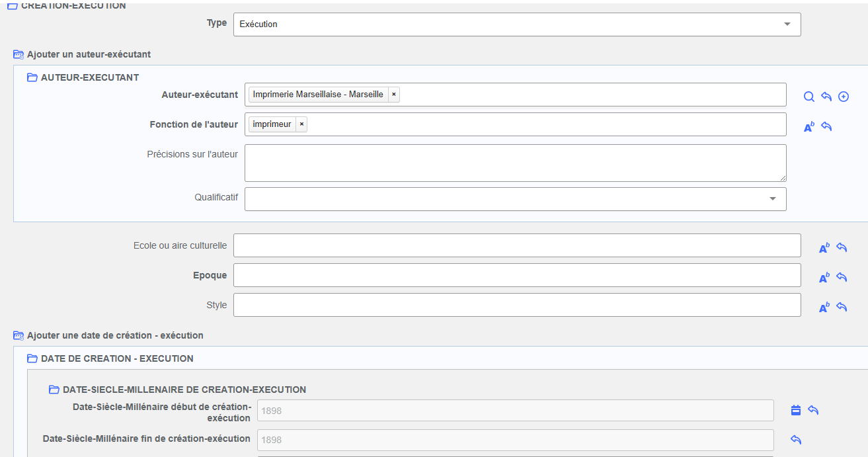Open thesaurus icon for Fonction de l'auteur
The height and width of the screenshot is (457, 868).
809,127
